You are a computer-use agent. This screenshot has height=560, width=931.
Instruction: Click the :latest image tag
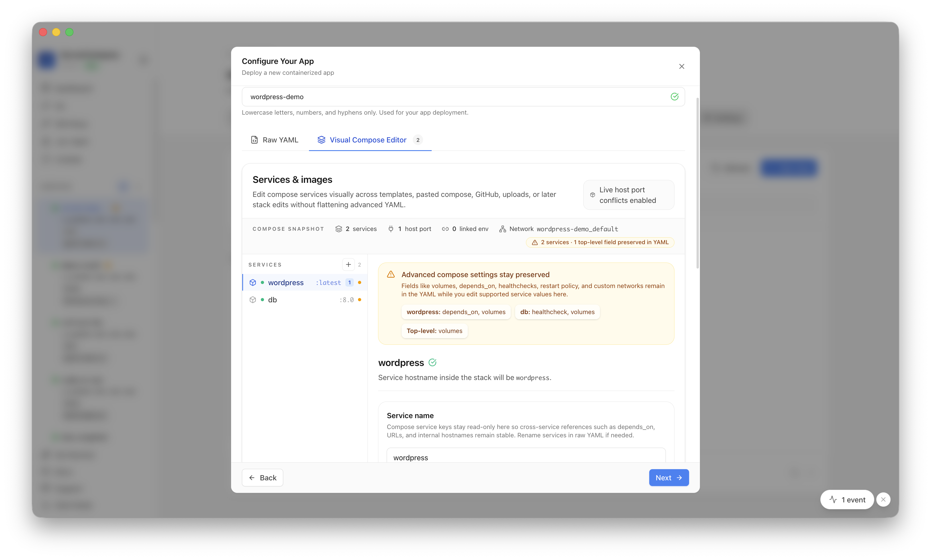click(328, 283)
